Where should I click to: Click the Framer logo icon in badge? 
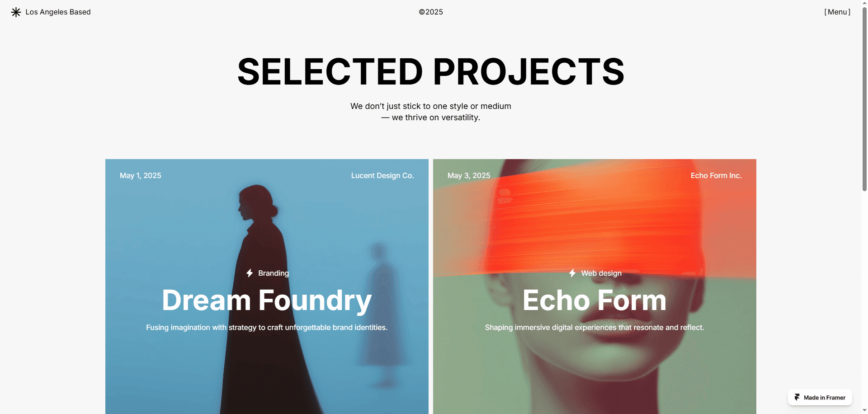click(x=797, y=397)
